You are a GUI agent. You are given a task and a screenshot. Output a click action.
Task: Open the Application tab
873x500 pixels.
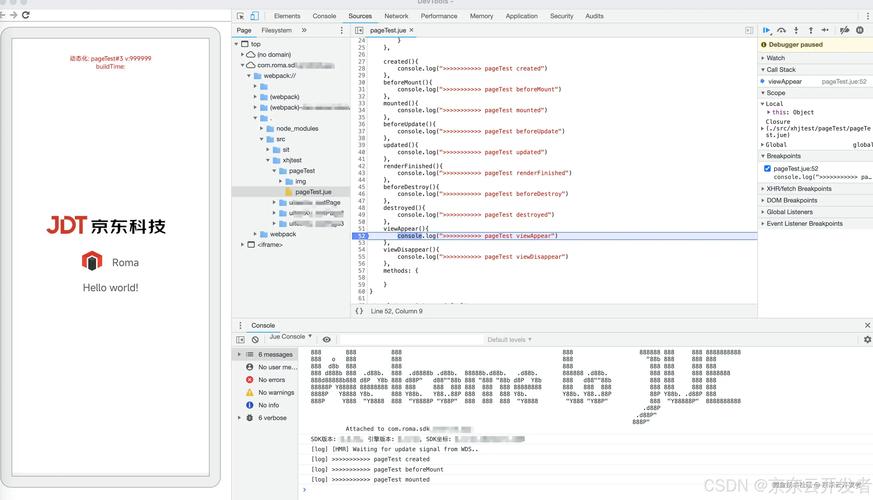coord(522,16)
